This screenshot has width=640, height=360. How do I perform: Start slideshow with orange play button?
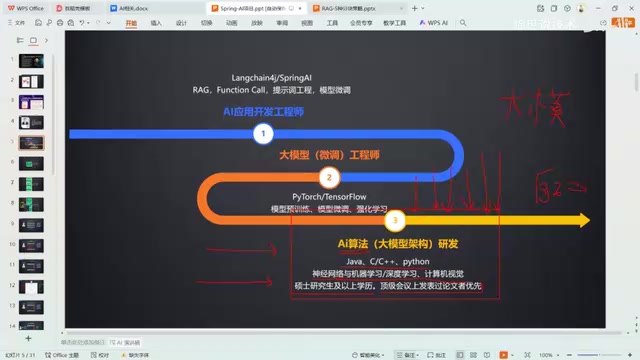(504, 355)
